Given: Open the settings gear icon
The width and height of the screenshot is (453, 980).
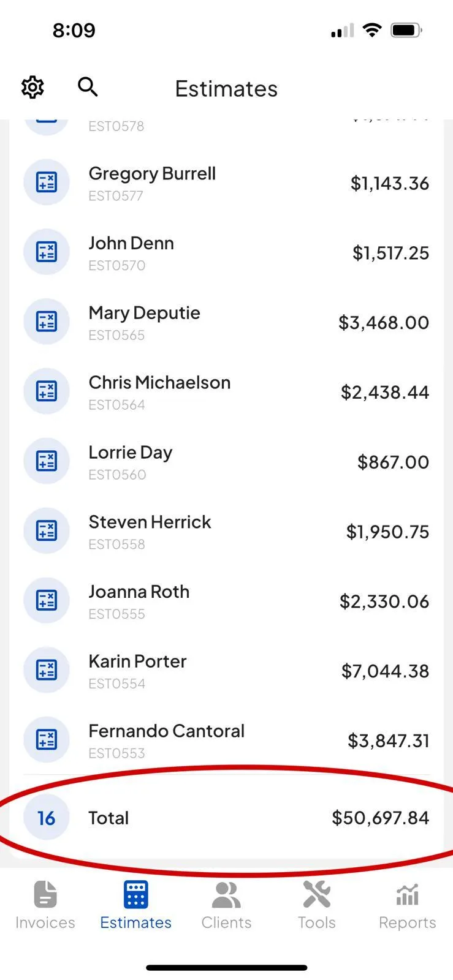Looking at the screenshot, I should click(x=32, y=88).
